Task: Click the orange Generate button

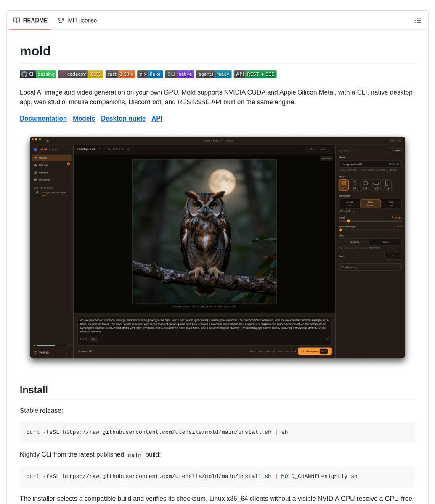Action: point(315,351)
